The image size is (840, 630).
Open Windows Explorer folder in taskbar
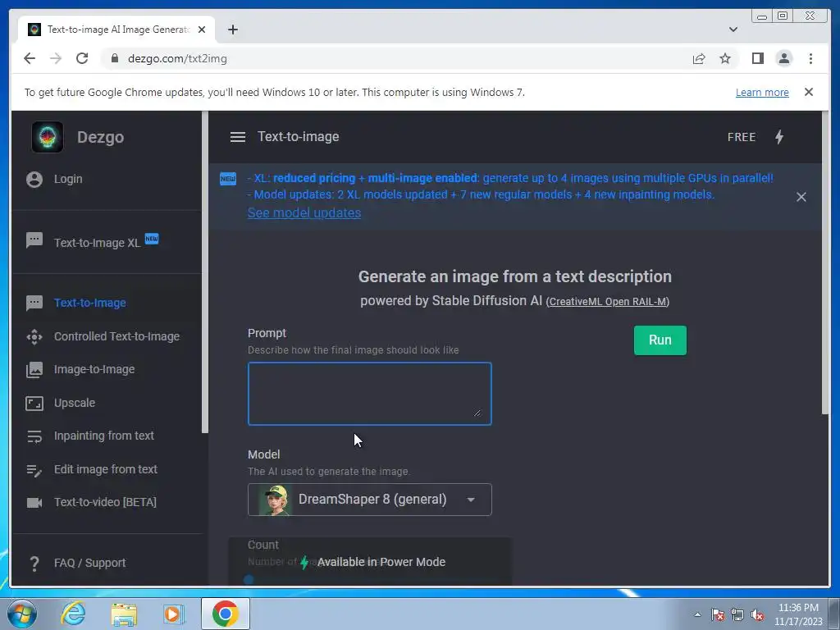(124, 614)
